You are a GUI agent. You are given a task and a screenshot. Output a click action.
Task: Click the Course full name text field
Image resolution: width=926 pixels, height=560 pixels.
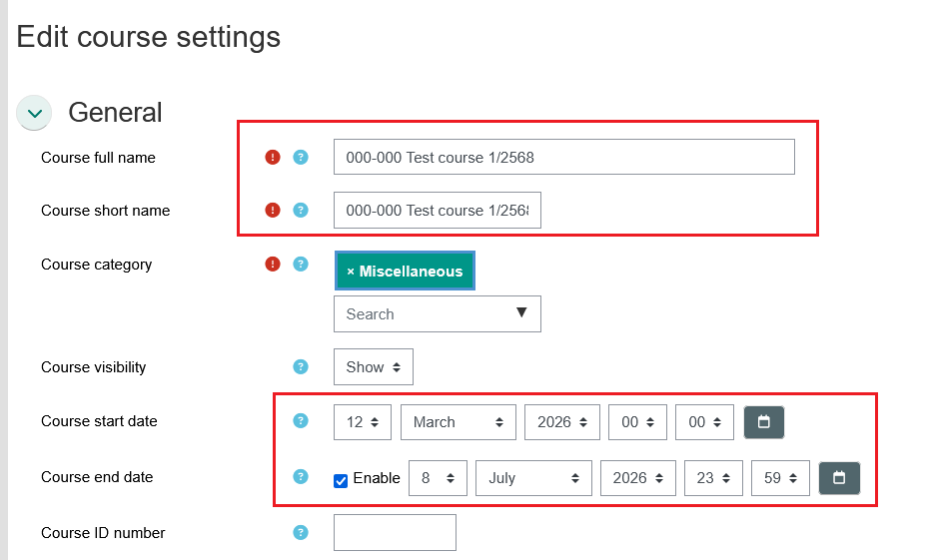563,157
